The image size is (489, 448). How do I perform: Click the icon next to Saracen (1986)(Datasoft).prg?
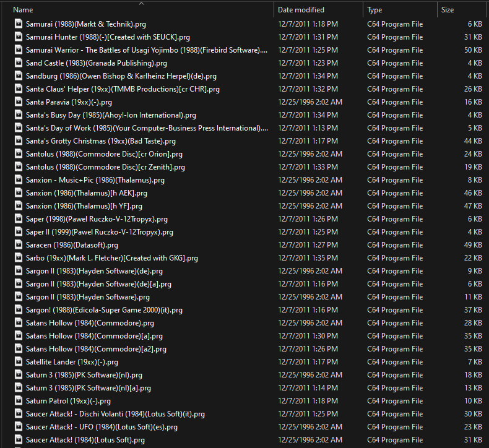[x=19, y=245]
